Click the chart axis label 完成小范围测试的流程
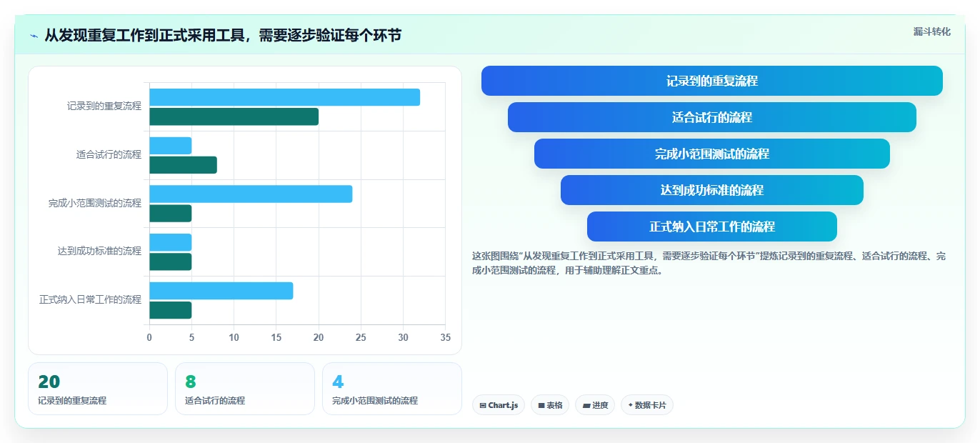 coord(95,203)
